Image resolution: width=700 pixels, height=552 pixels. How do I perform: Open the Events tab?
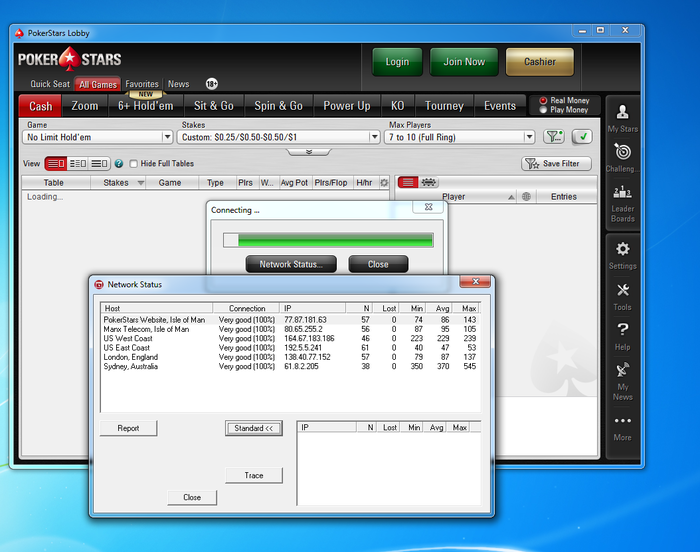(x=500, y=106)
